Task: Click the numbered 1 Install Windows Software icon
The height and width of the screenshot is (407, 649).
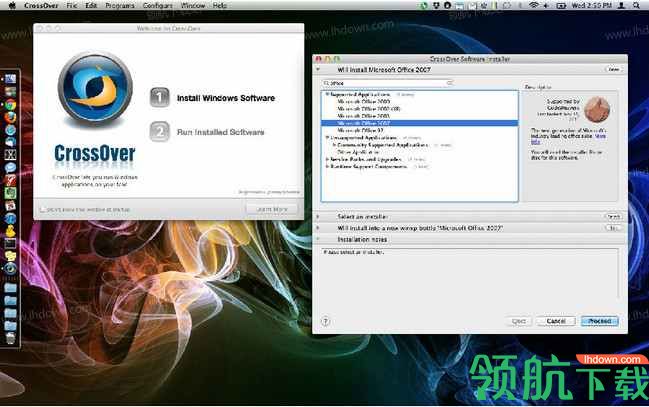Action: [x=159, y=98]
